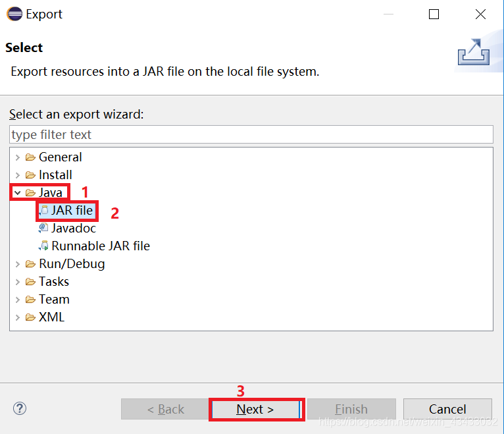The width and height of the screenshot is (504, 434).
Task: Click the Cancel button
Action: (447, 409)
